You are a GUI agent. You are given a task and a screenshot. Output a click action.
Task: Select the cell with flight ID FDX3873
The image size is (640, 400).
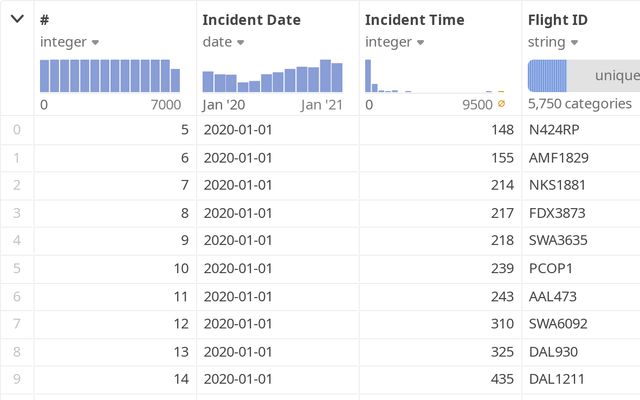556,213
